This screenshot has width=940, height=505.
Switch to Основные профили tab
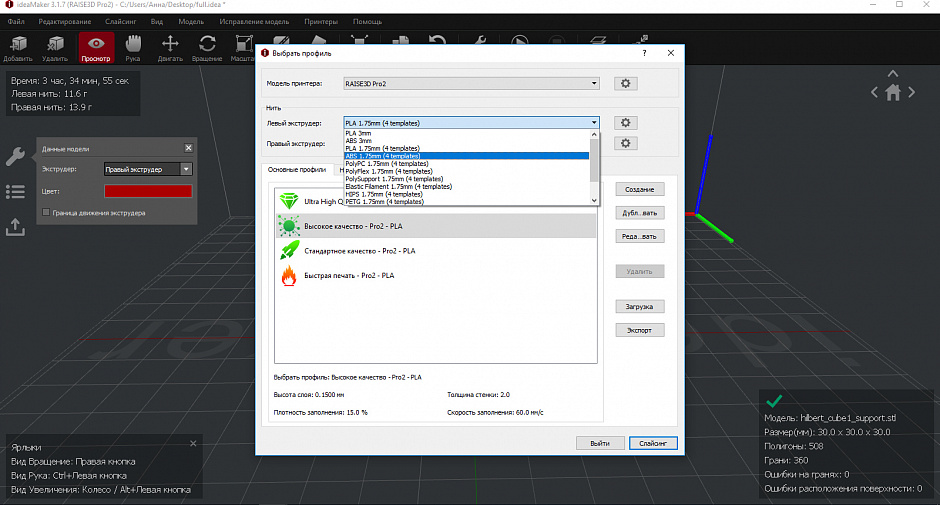tap(297, 170)
